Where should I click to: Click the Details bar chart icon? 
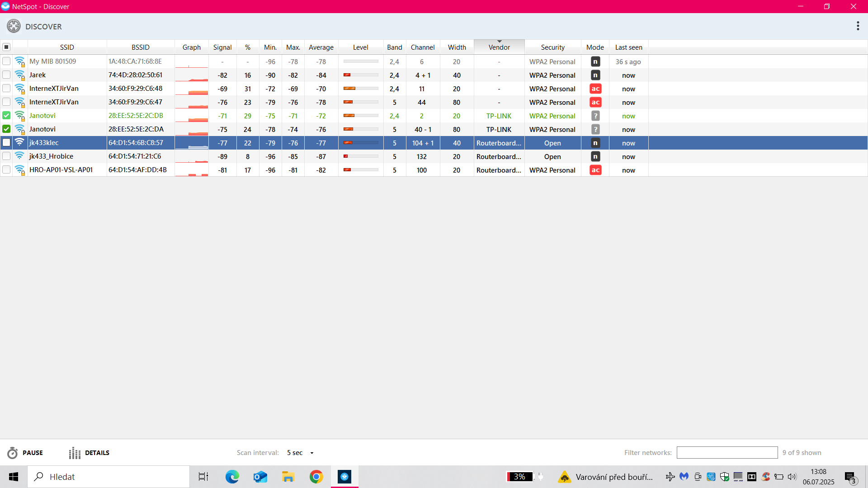75,453
